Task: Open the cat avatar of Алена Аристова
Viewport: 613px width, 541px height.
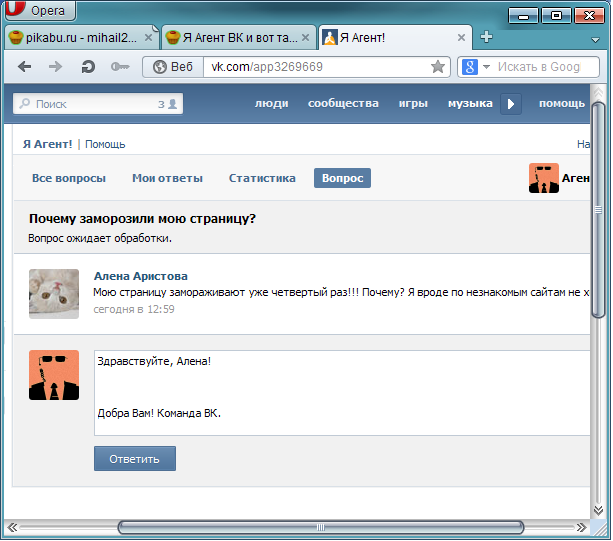Action: [x=54, y=294]
